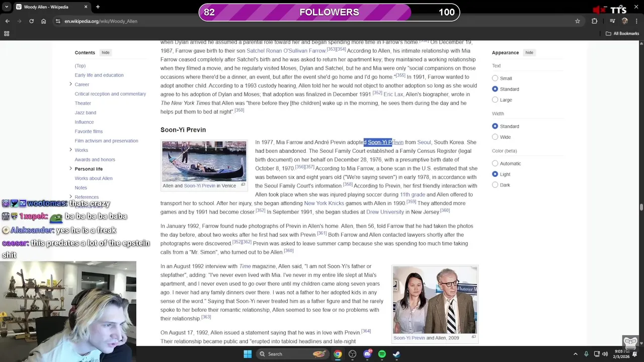Viewport: 644px width, 362px height.
Task: Go to Early life and education section
Action: (x=99, y=75)
